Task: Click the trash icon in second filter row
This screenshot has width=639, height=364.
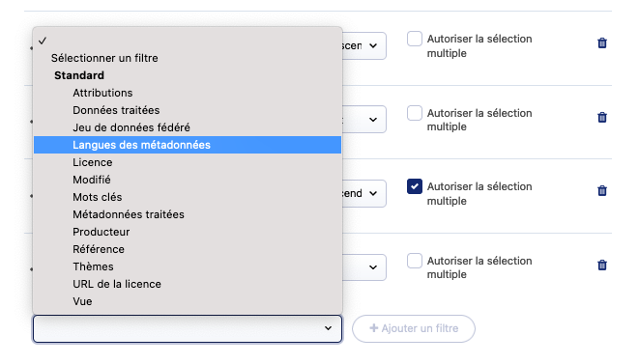Action: 602,117
